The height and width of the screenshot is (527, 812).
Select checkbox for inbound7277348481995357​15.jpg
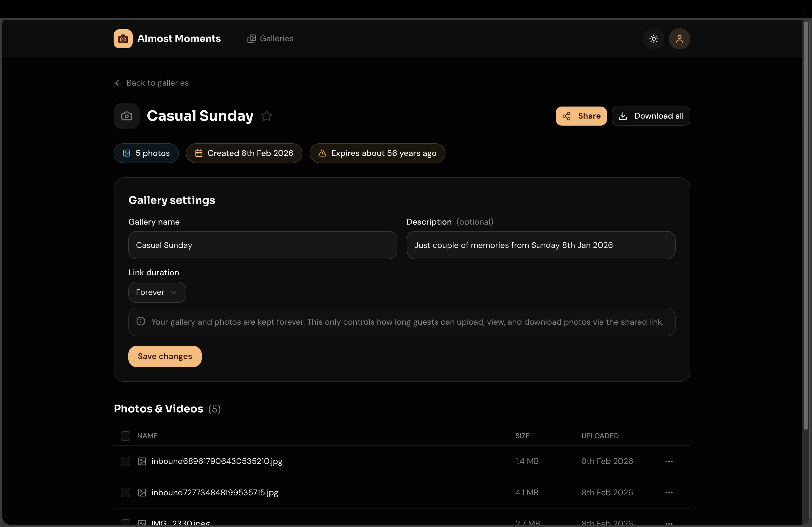(126, 493)
